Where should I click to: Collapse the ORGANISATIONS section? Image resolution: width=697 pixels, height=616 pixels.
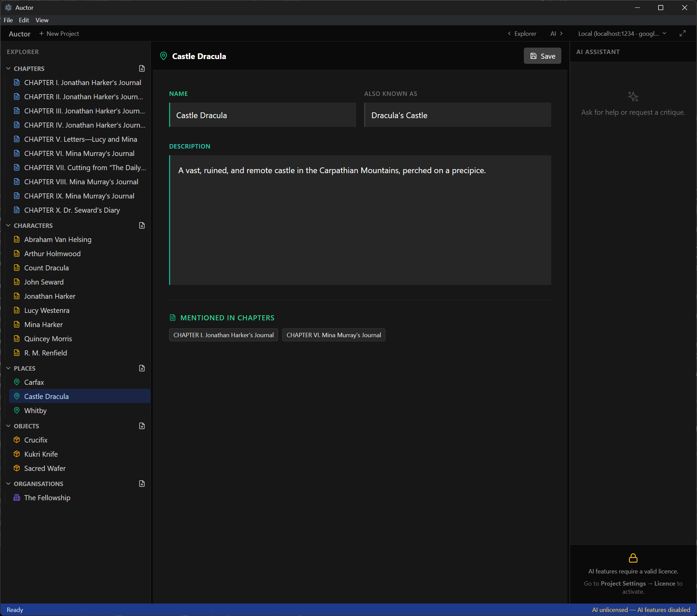tap(8, 483)
